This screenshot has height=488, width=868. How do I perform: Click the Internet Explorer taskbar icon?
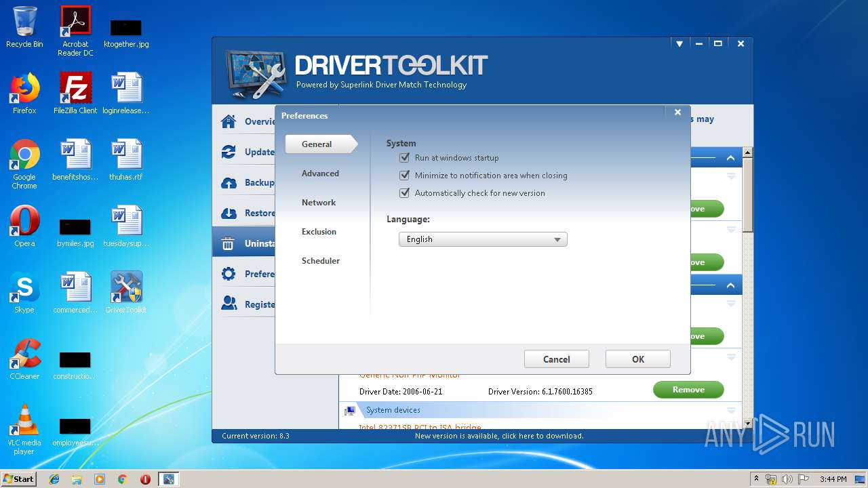54,479
